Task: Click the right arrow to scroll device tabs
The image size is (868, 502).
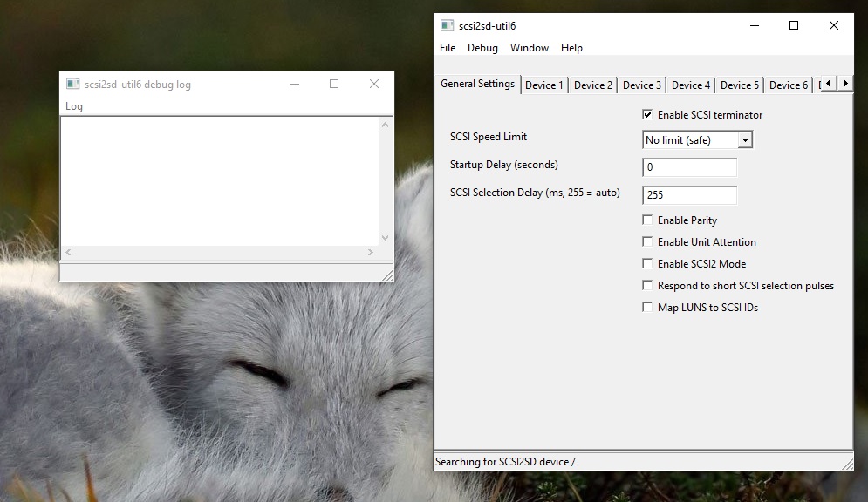Action: pos(845,84)
